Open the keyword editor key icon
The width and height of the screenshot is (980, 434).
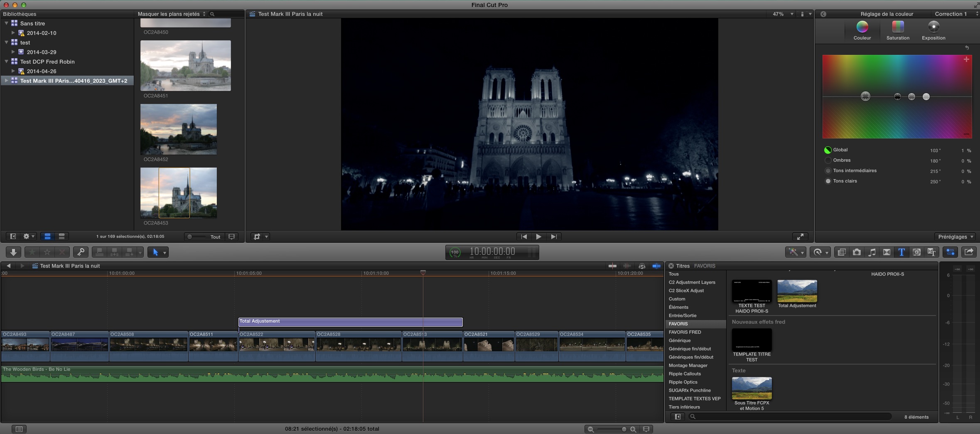tap(81, 252)
